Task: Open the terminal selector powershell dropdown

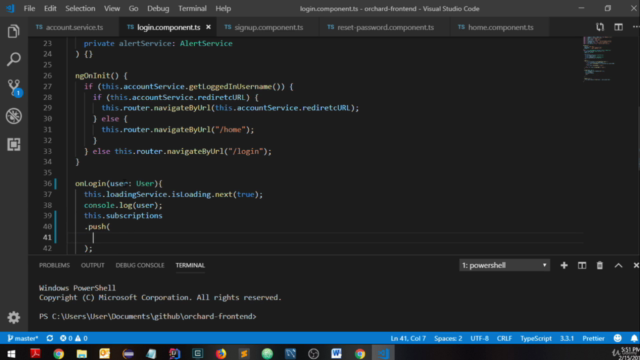Action: coord(504,265)
